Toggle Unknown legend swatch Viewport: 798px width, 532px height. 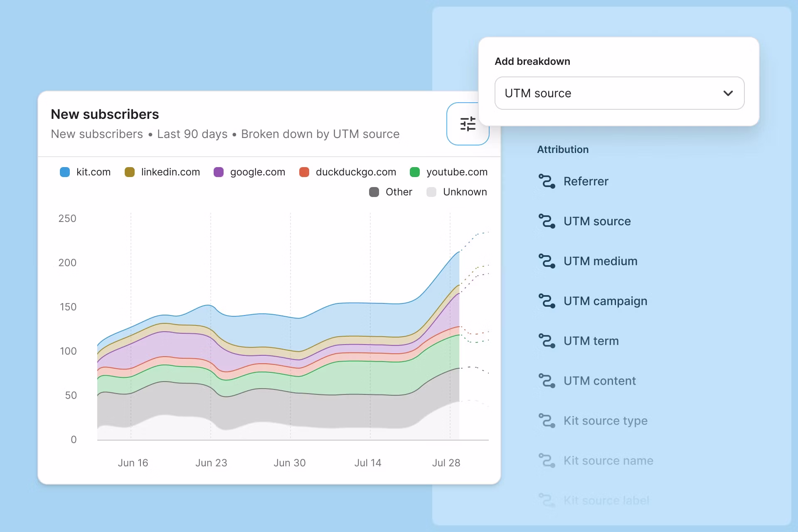[x=431, y=192]
